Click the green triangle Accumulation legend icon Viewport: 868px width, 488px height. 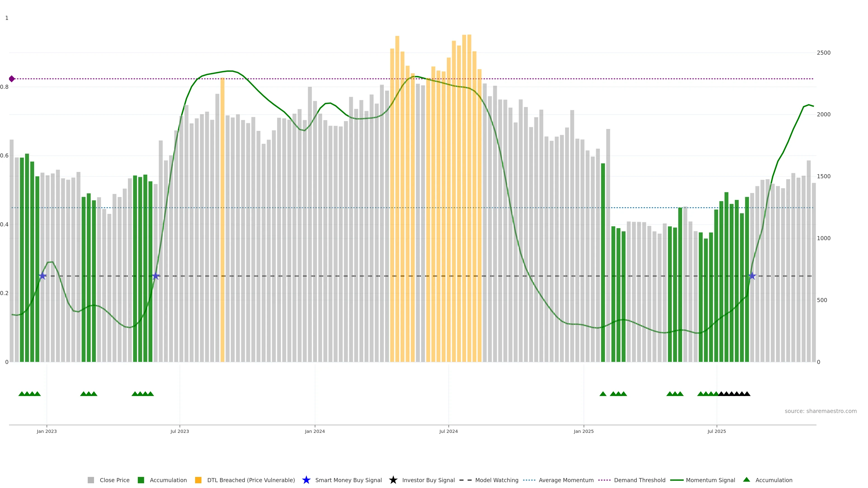pos(746,480)
